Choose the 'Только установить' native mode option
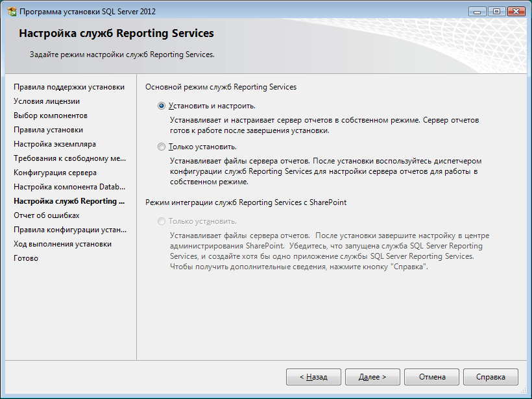The image size is (532, 399). (162, 147)
